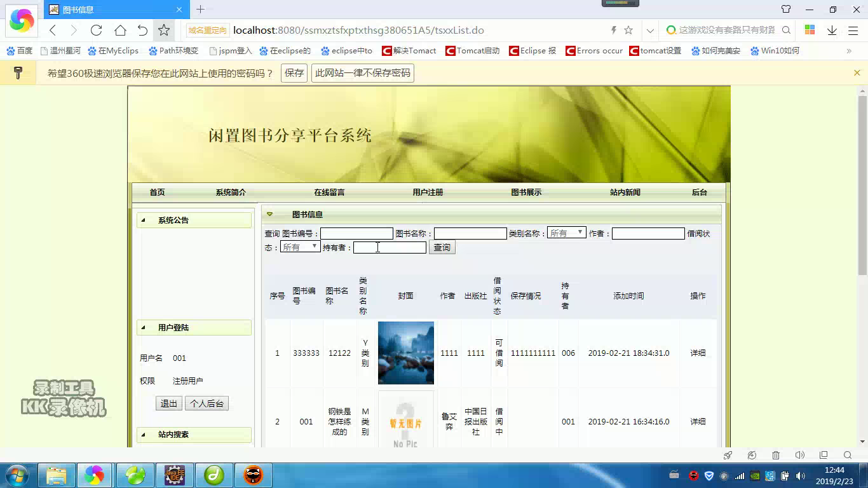
Task: Open a new tab with plus icon
Action: [x=200, y=9]
